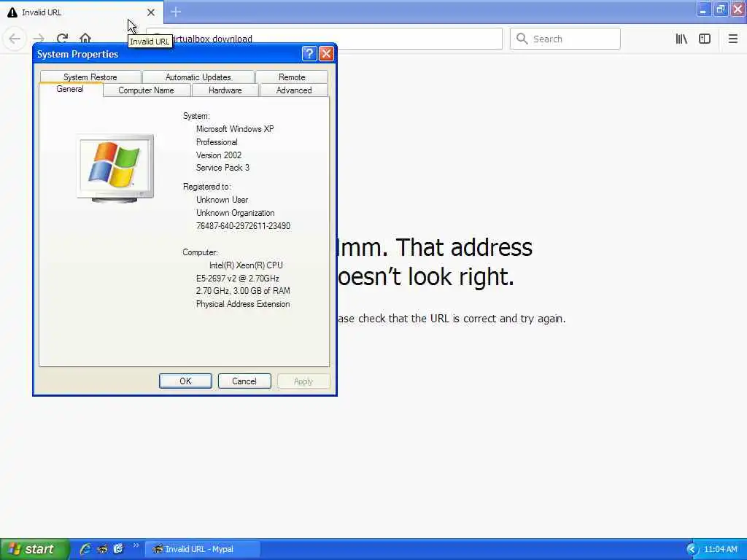Launch Mypal browser from quick launch
The height and width of the screenshot is (560, 747).
pos(102,549)
